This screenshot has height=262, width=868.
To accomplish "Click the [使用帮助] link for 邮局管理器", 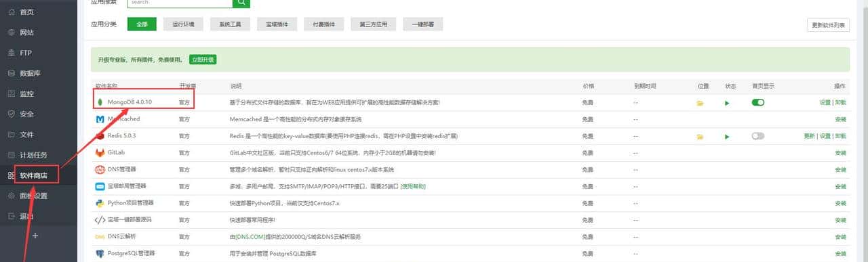I will (x=413, y=186).
